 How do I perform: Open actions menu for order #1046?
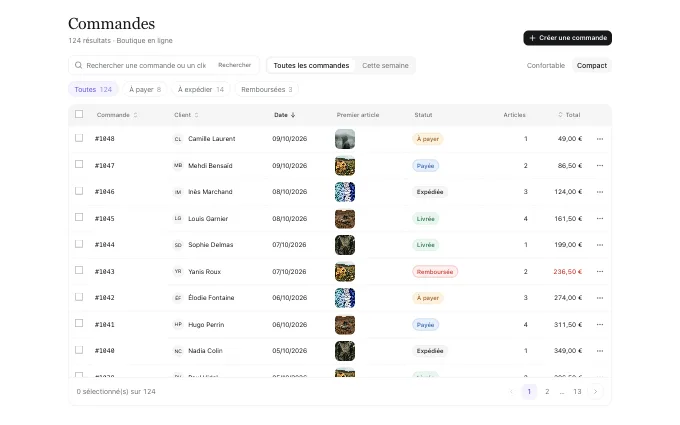tap(600, 192)
